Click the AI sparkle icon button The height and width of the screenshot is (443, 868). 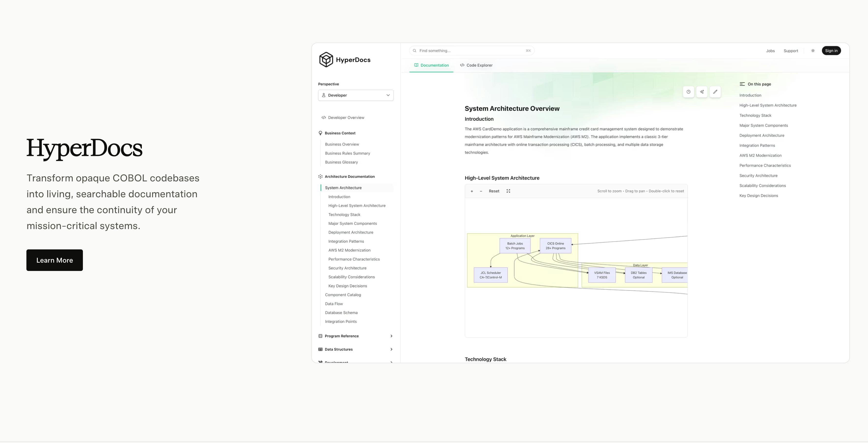click(x=702, y=92)
